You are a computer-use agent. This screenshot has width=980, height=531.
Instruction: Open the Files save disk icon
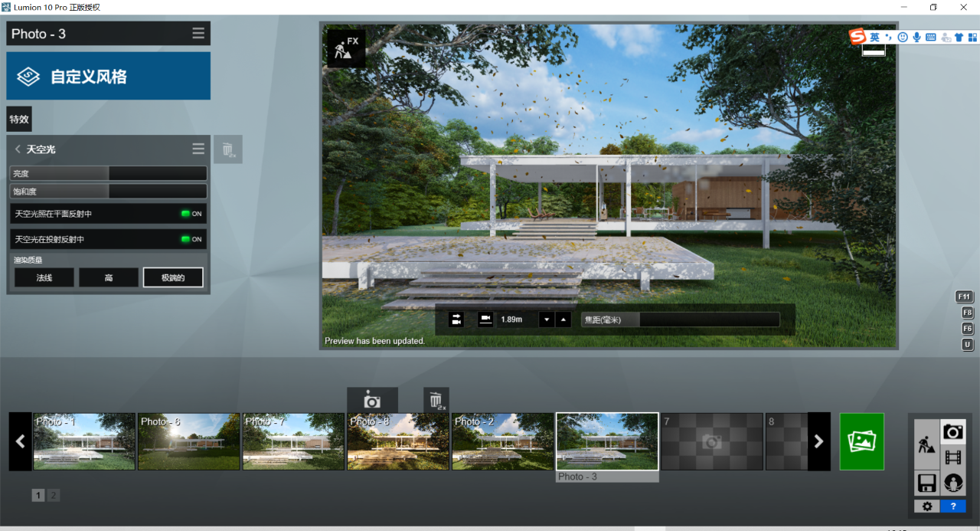(x=927, y=483)
